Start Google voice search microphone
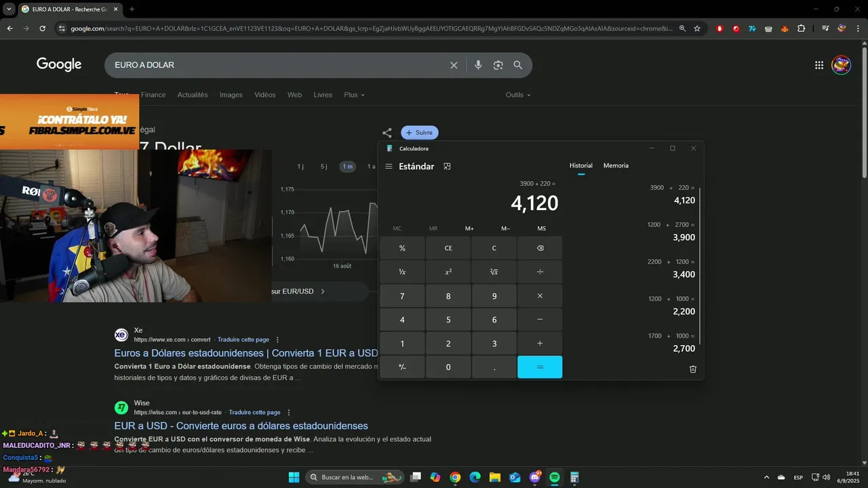The height and width of the screenshot is (488, 868). click(478, 65)
